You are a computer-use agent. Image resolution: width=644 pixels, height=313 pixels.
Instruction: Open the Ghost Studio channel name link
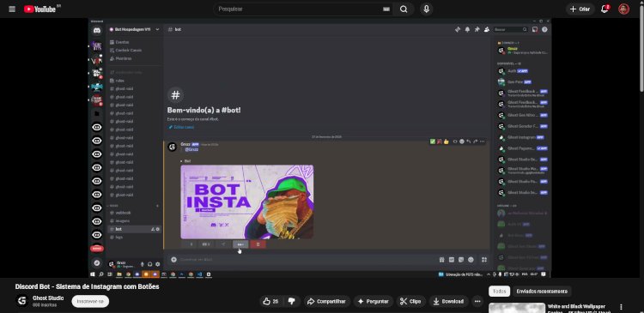(48, 298)
